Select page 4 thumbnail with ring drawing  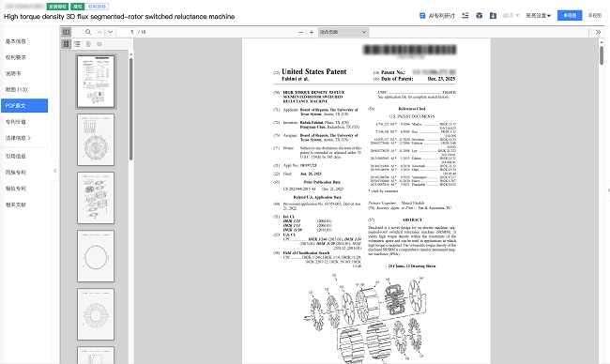click(96, 256)
